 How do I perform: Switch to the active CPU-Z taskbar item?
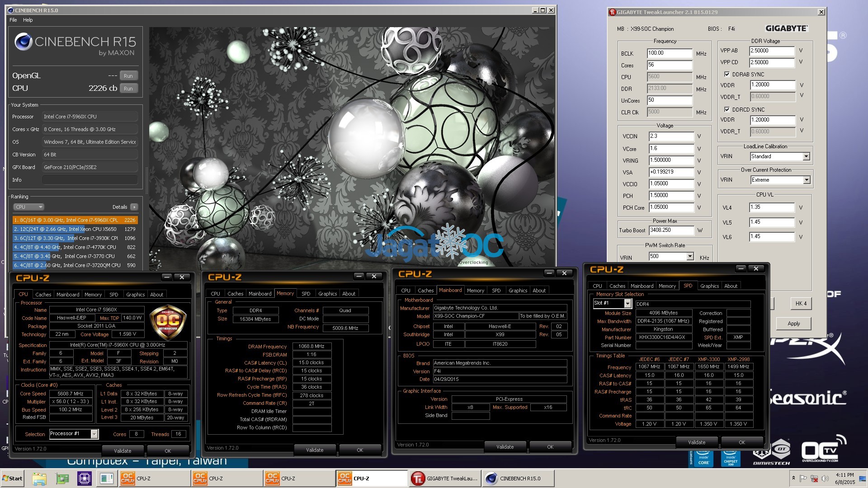(x=372, y=479)
